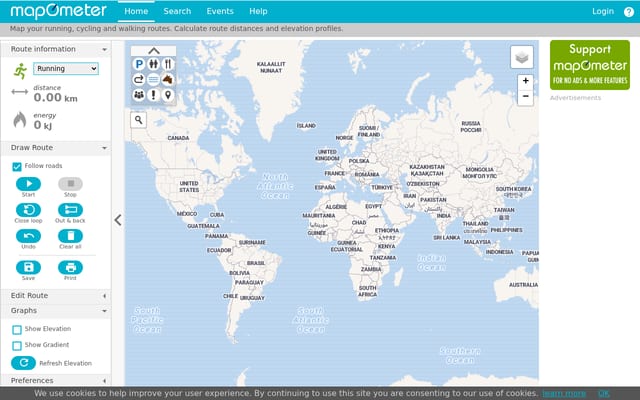Click the green running figure icon
Image resolution: width=640 pixels, height=400 pixels.
tap(20, 71)
